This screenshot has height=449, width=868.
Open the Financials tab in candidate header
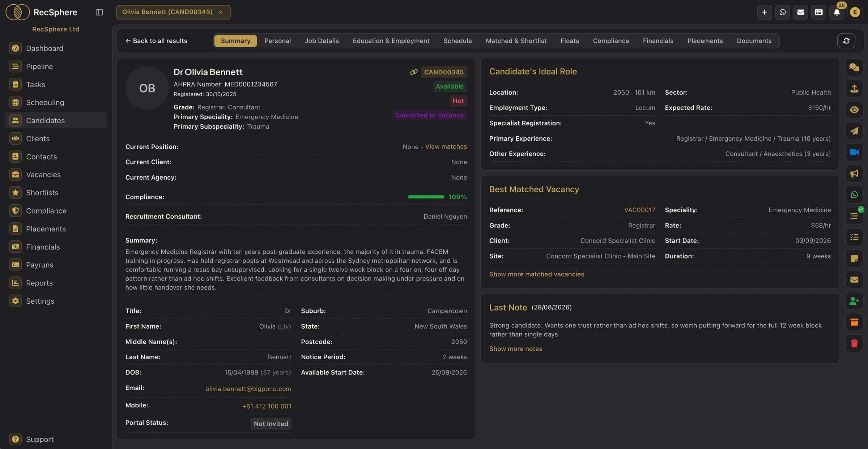coord(658,41)
